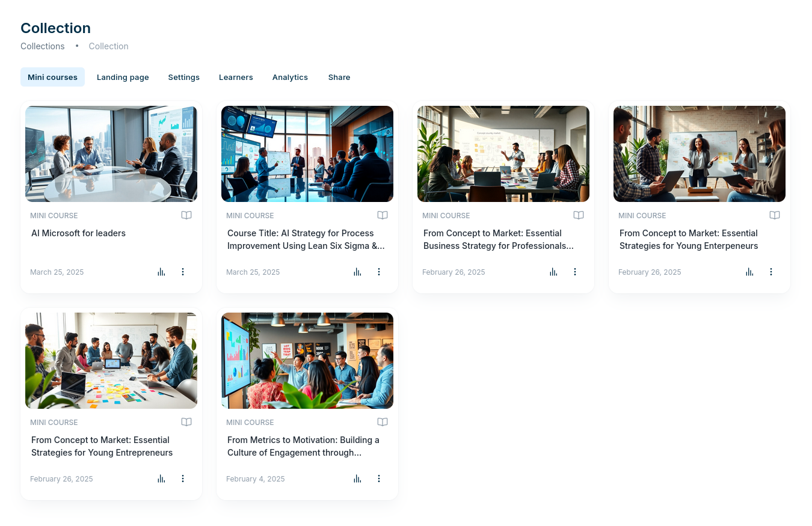Click MINI COURSE label on Young Entrepreneurs card

[54, 423]
